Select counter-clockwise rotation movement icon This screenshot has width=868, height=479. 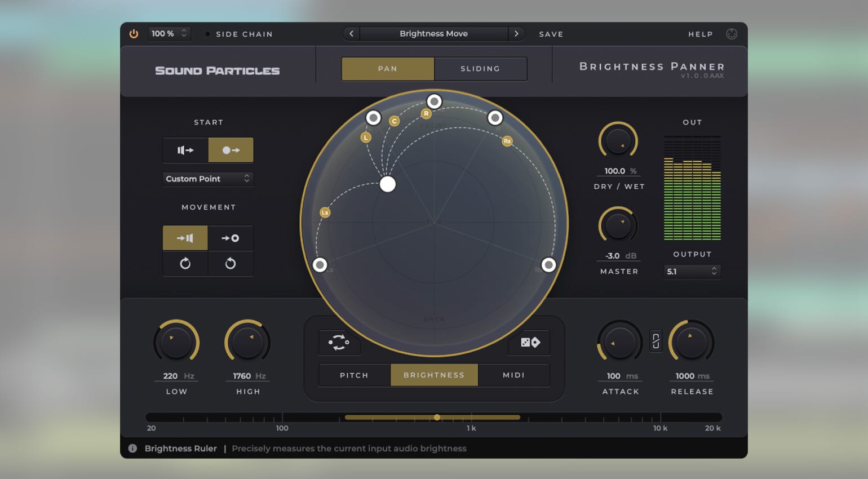231,264
